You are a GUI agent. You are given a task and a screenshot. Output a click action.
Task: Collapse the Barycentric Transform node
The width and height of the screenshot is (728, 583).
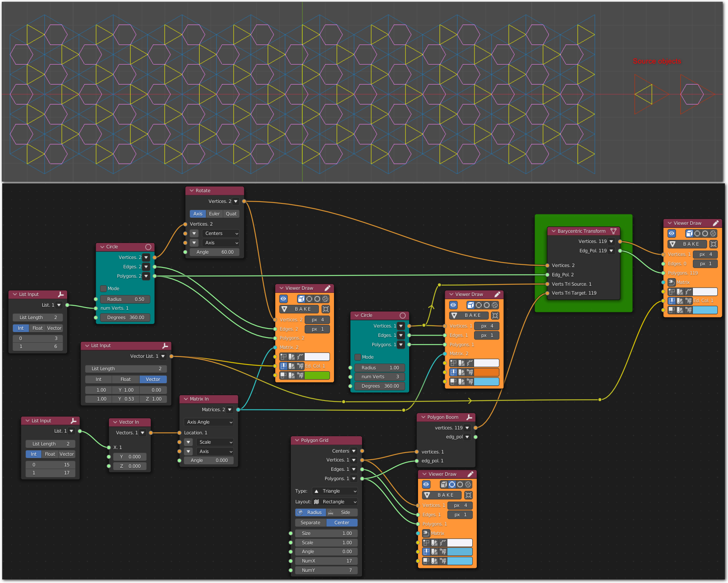point(554,231)
